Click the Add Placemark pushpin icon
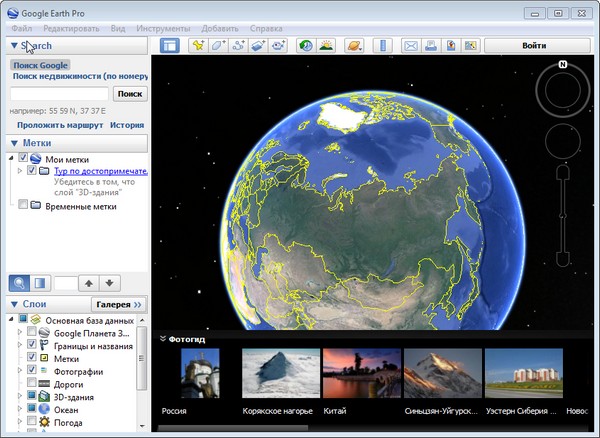600x438 pixels. pyautogui.click(x=198, y=46)
